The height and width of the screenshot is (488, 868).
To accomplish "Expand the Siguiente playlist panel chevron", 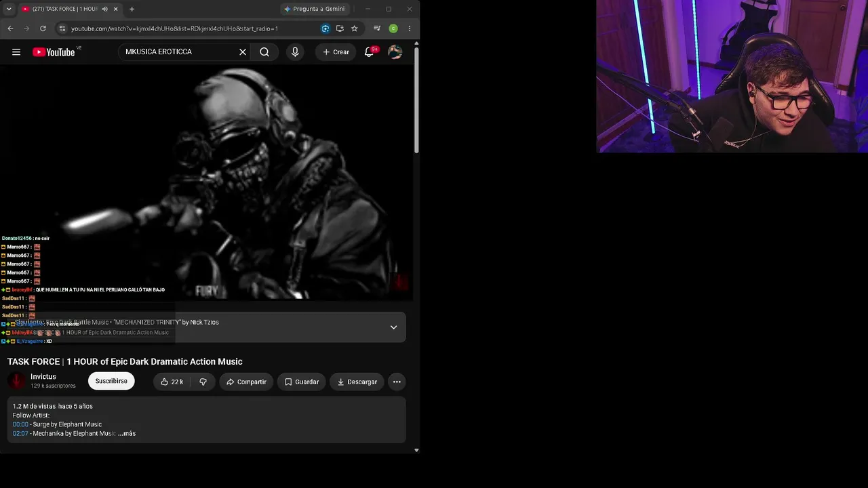I will pyautogui.click(x=393, y=327).
